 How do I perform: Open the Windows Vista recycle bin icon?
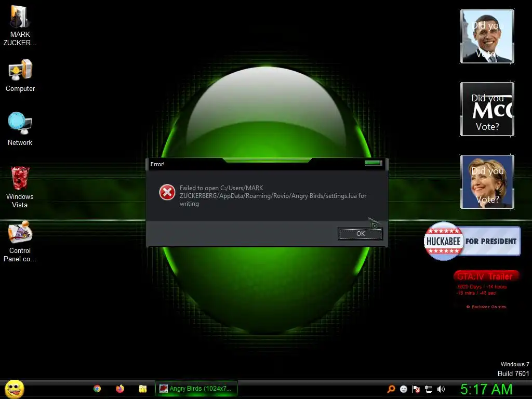coord(20,187)
